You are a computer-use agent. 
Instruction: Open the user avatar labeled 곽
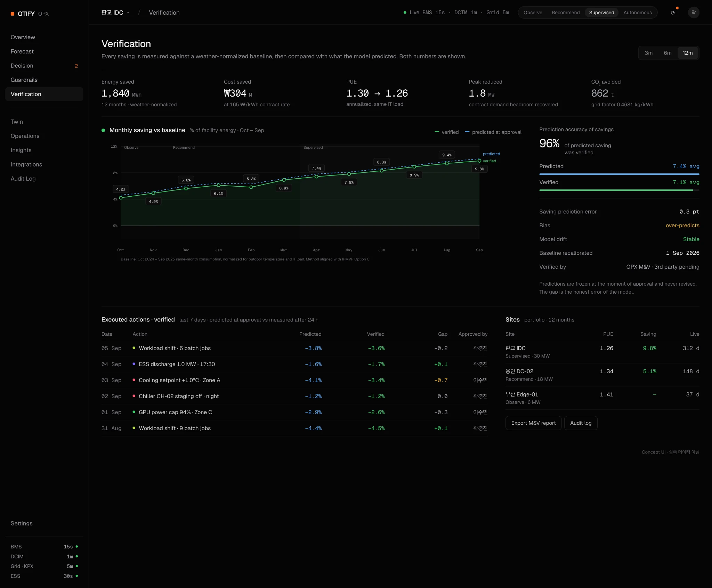click(694, 13)
